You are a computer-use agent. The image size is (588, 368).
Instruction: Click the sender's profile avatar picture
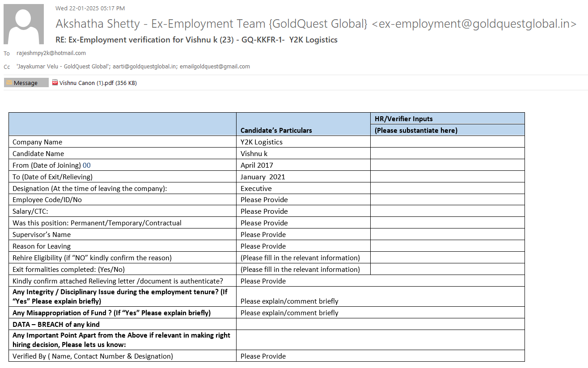tap(24, 24)
